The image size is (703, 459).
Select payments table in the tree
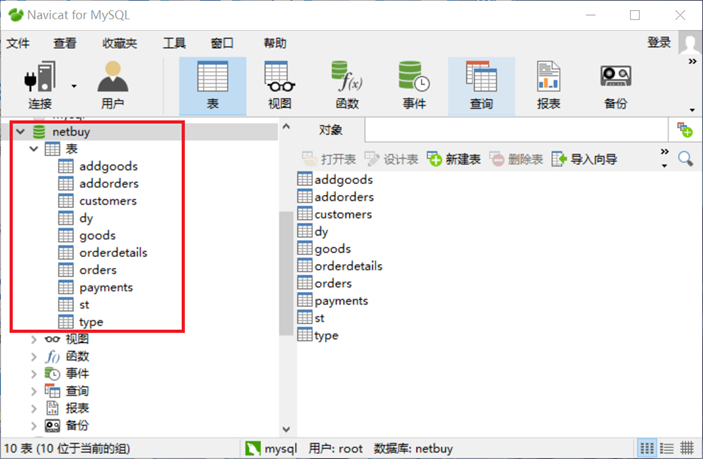[x=106, y=287]
